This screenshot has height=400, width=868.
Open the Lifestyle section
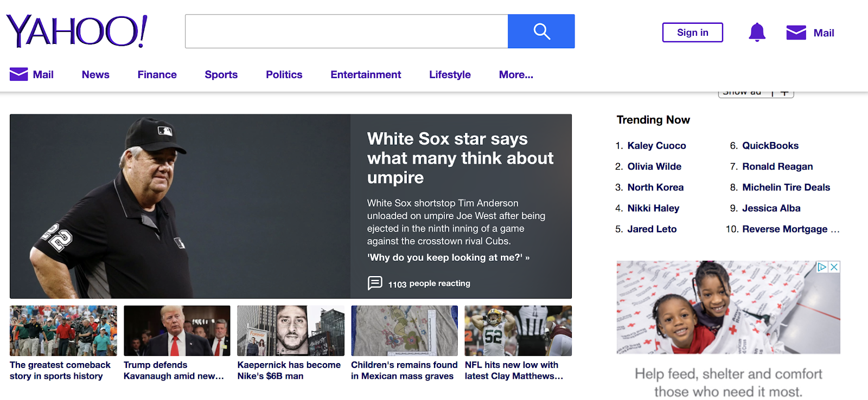(450, 75)
